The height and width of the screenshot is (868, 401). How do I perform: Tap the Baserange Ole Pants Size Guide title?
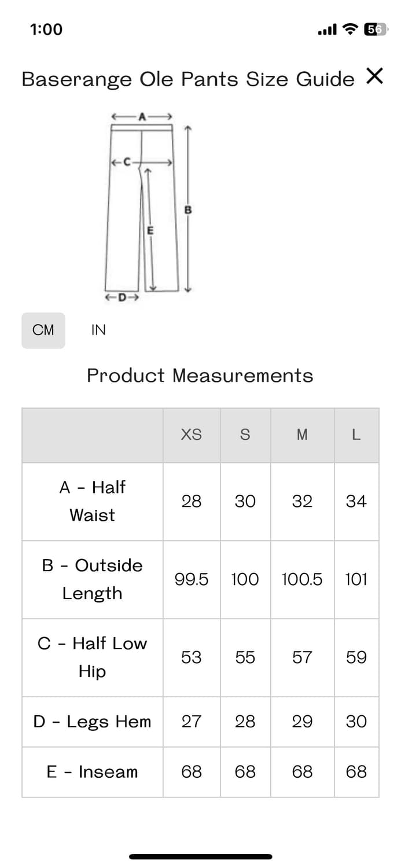click(x=188, y=79)
